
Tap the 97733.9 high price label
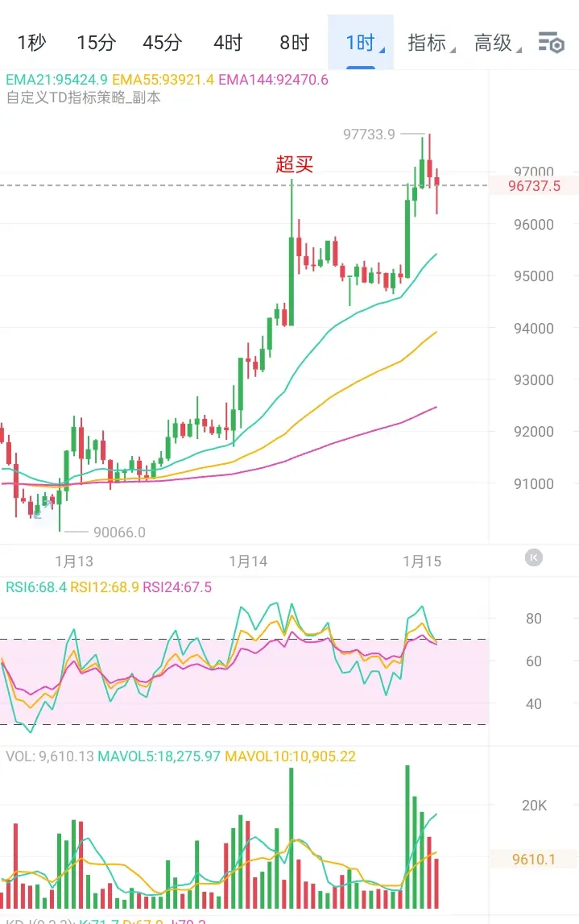click(370, 135)
